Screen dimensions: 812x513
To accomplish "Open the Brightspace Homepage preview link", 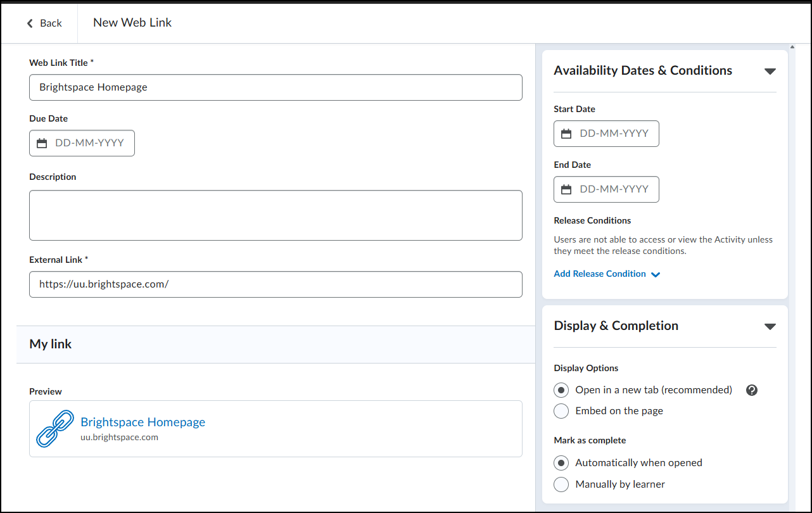I will click(143, 422).
